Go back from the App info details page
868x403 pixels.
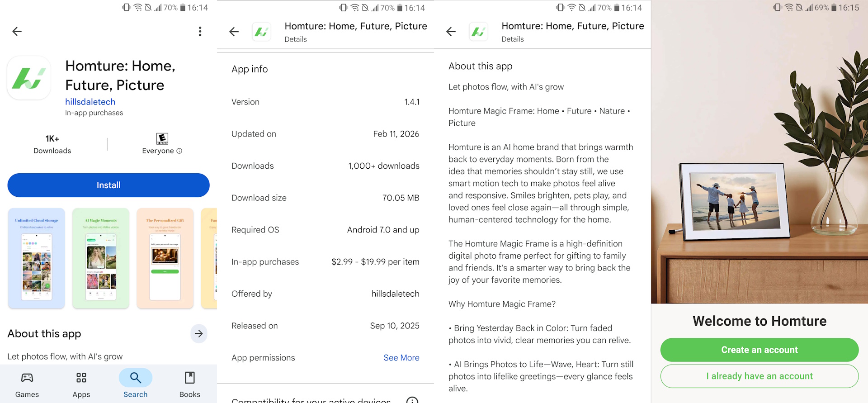pyautogui.click(x=234, y=31)
